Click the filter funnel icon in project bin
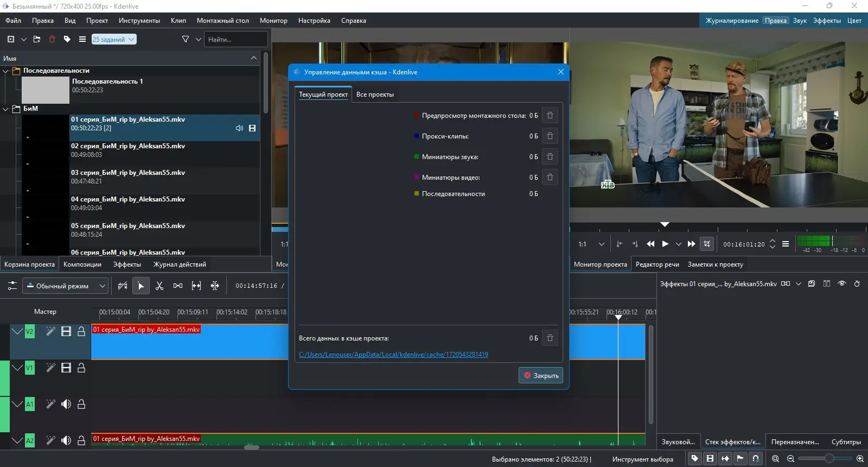The height and width of the screenshot is (467, 868). 186,39
